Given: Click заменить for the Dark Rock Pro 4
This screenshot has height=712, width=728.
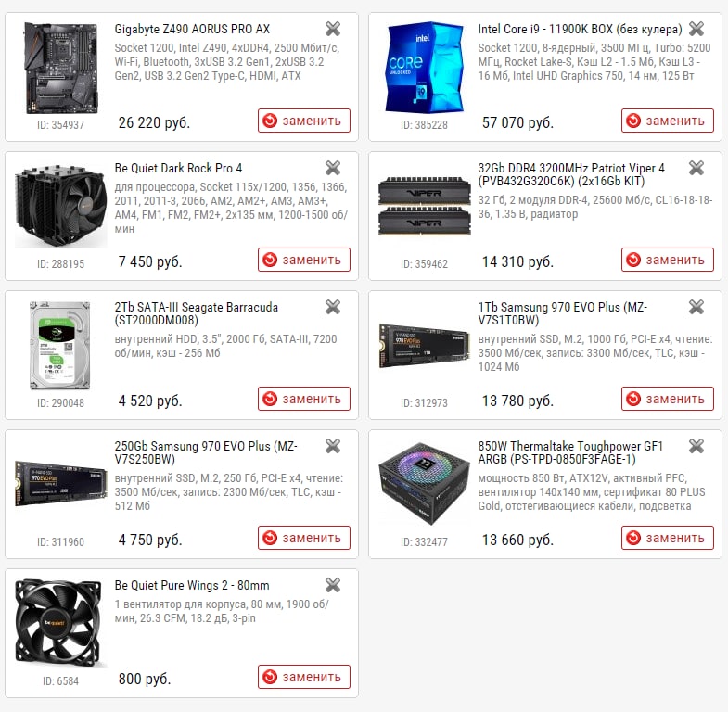Looking at the screenshot, I should [x=304, y=260].
